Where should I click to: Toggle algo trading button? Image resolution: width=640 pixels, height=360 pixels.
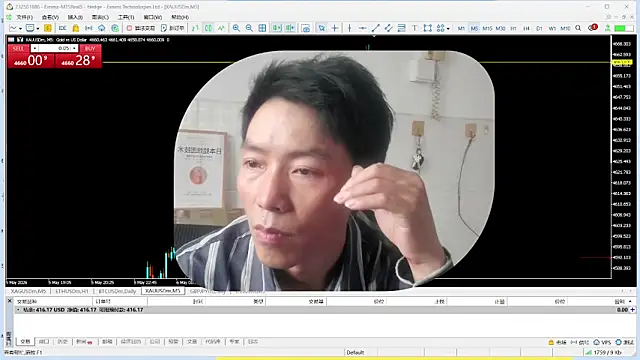pyautogui.click(x=141, y=28)
